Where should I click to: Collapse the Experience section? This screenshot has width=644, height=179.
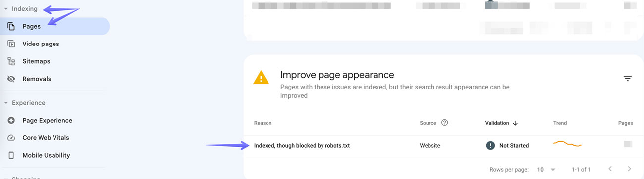(x=5, y=103)
